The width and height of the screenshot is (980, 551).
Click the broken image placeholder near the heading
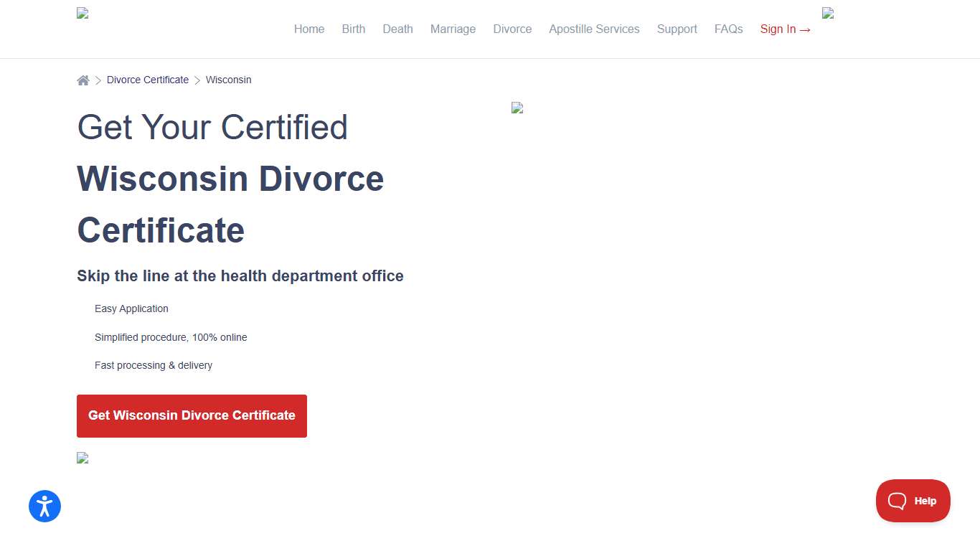[x=517, y=108]
